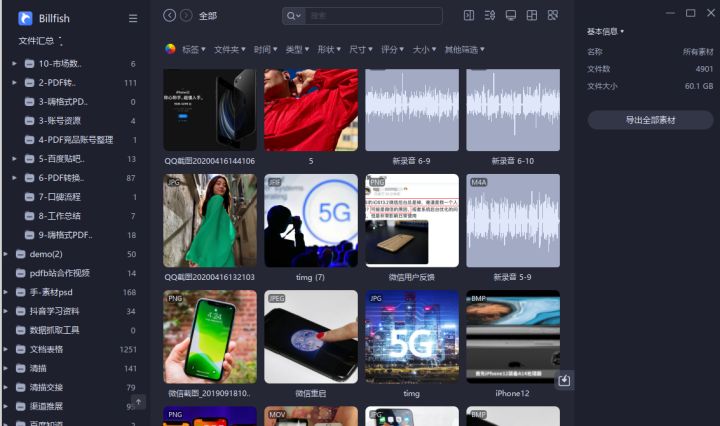
Task: Click the folder icon of 3-账号资源
Action: click(29, 121)
